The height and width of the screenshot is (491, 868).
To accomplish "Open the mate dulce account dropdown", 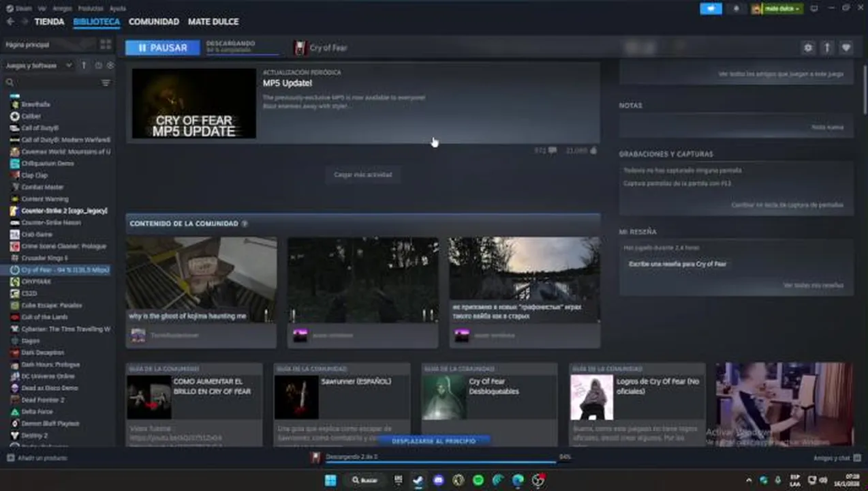I will pos(777,8).
